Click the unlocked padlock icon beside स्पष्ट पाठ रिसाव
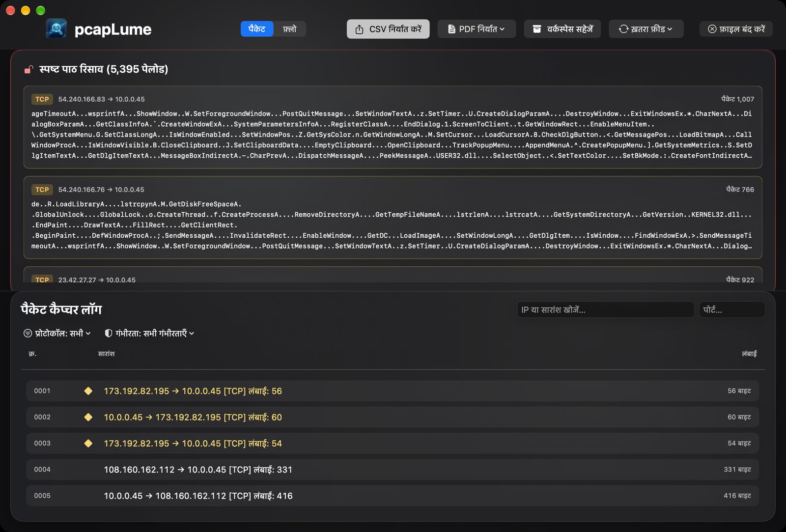 point(29,69)
